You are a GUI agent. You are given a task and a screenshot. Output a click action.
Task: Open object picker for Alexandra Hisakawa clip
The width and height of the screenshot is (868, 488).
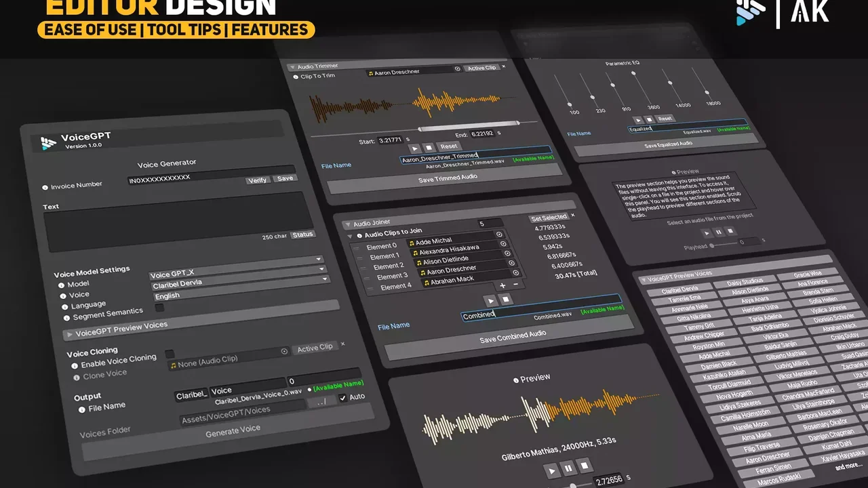click(503, 244)
